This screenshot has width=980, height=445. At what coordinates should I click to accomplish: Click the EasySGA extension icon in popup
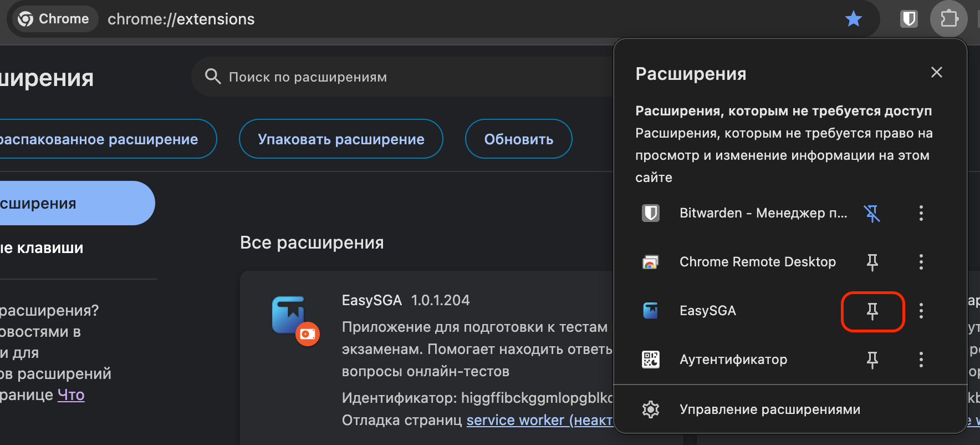tap(650, 311)
